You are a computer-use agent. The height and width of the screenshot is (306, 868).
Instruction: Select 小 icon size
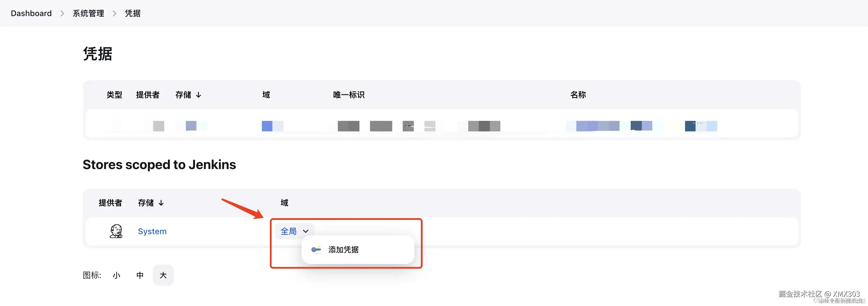tap(117, 275)
